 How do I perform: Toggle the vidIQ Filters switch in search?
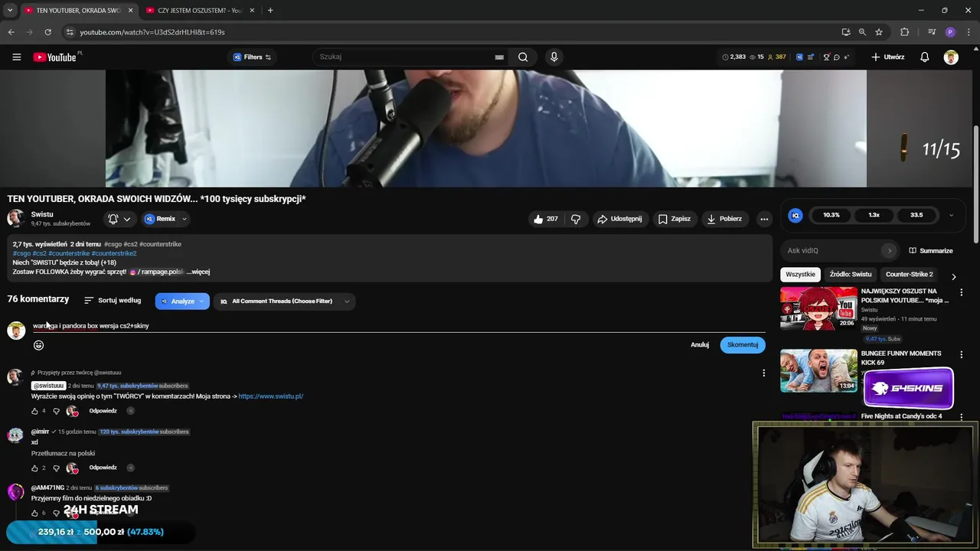[268, 57]
